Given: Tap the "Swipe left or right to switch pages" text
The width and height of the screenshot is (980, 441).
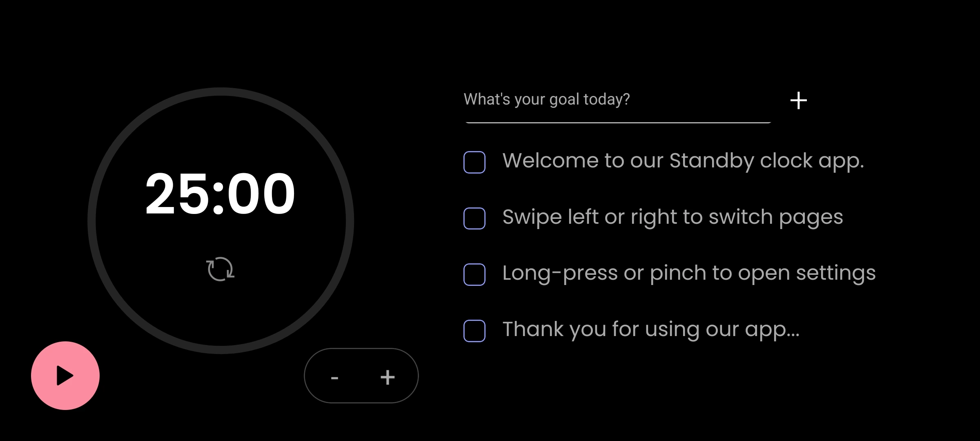Looking at the screenshot, I should tap(673, 217).
